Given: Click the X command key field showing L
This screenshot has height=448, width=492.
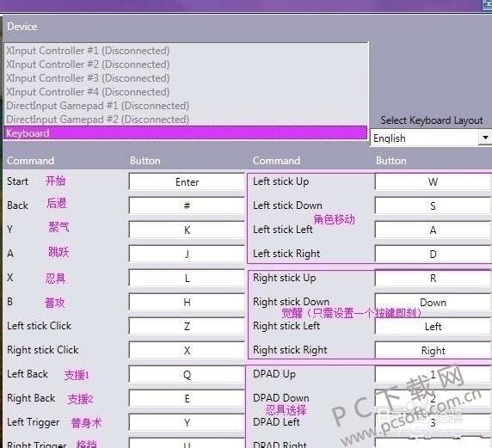Looking at the screenshot, I should 187,279.
